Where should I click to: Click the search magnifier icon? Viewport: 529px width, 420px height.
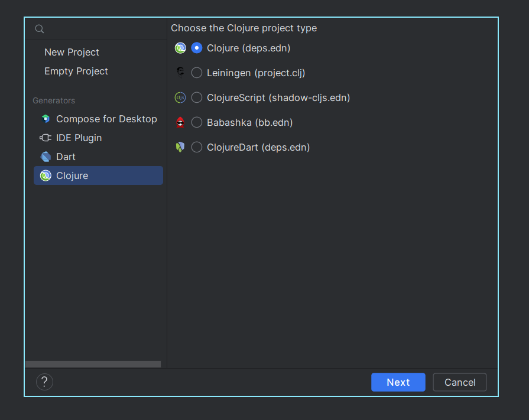tap(40, 29)
